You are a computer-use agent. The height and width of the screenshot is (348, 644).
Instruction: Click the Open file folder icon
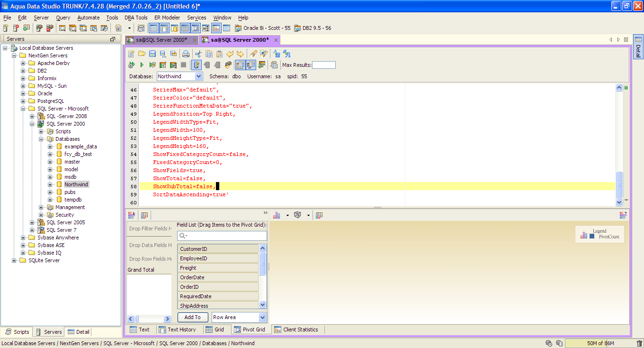pos(142,54)
